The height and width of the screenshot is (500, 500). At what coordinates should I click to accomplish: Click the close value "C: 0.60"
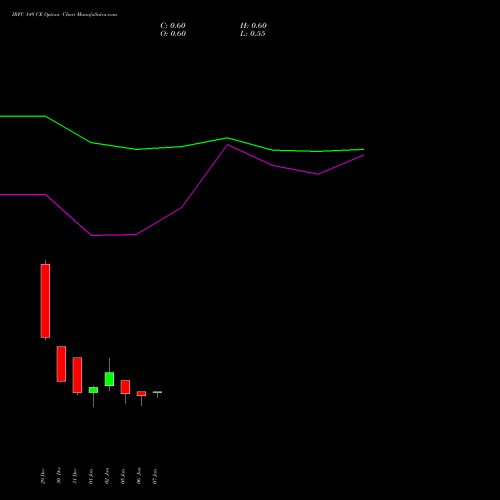coord(173,26)
